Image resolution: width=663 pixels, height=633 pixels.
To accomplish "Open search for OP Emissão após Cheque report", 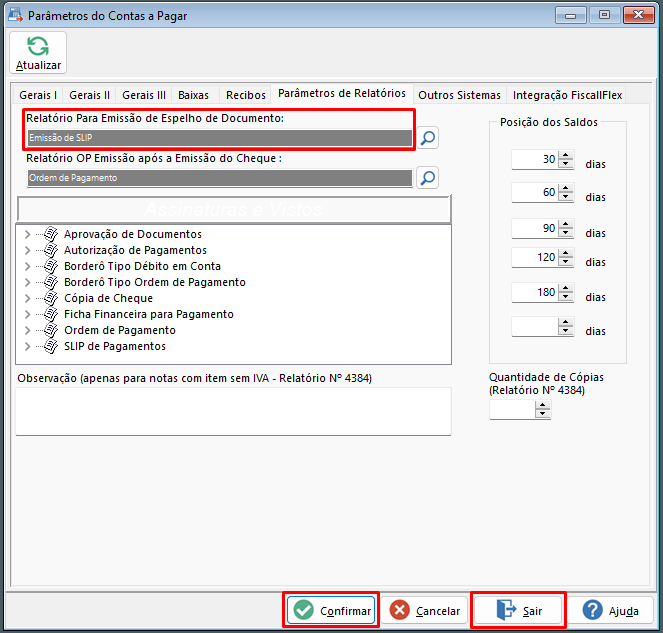I will pyautogui.click(x=427, y=178).
